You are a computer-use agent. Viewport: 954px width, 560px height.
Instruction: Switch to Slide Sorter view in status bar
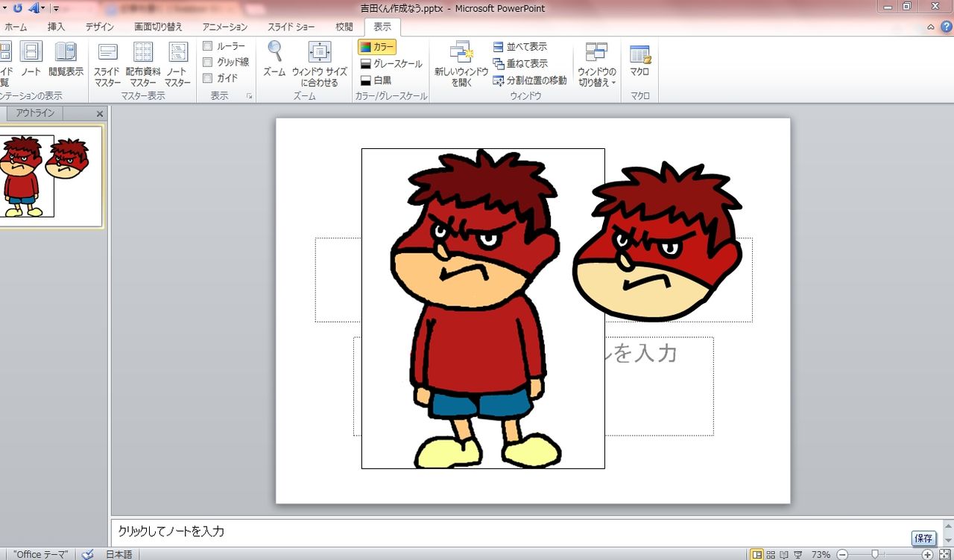pyautogui.click(x=771, y=555)
